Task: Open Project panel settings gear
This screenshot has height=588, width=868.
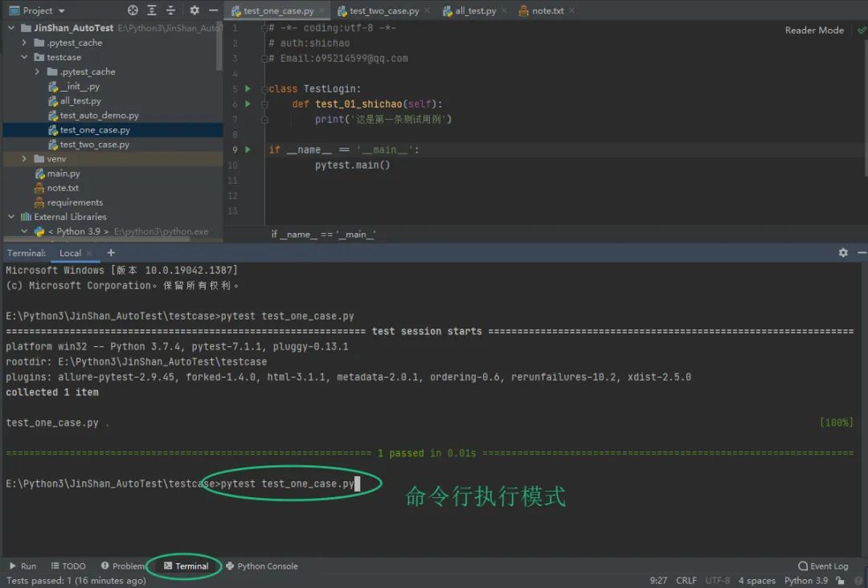Action: click(x=194, y=10)
